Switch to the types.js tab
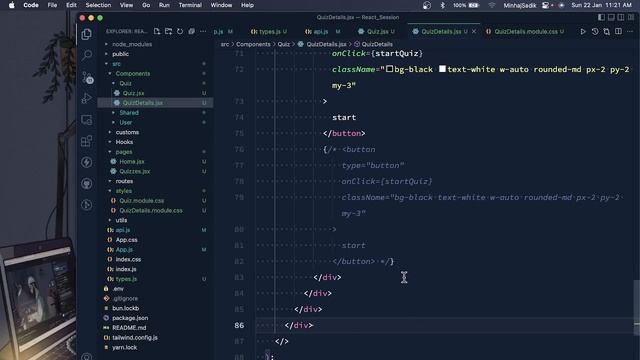The image size is (640, 360). [x=269, y=31]
